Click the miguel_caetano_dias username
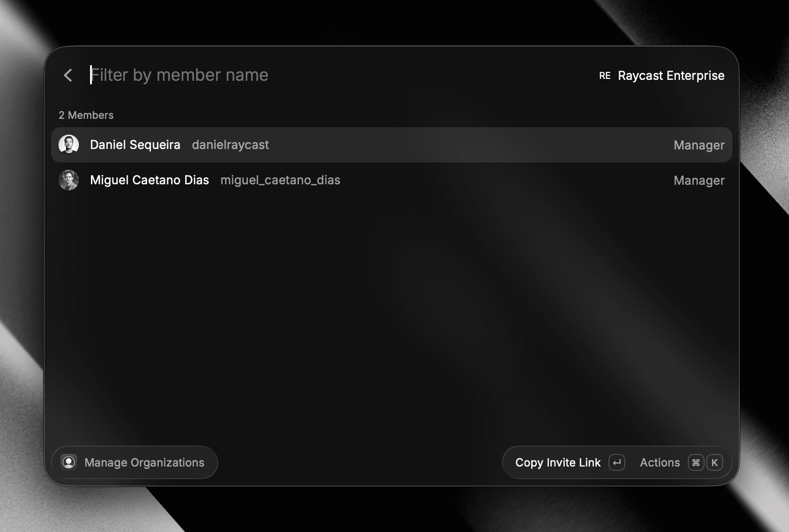Viewport: 789px width, 532px height. (x=280, y=180)
